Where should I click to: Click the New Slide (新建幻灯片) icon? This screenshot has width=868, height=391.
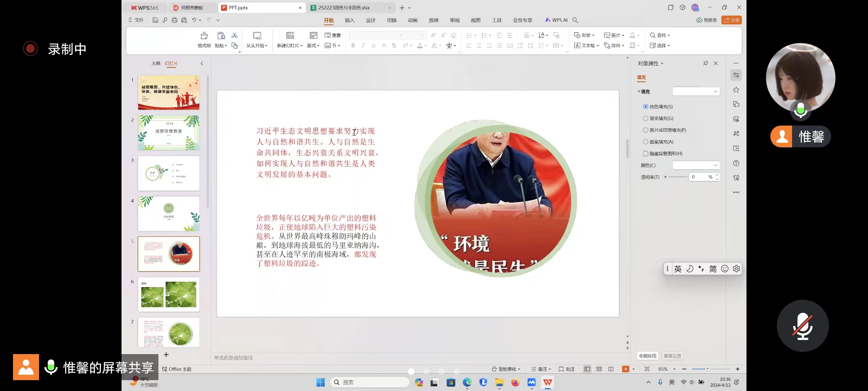coord(290,35)
